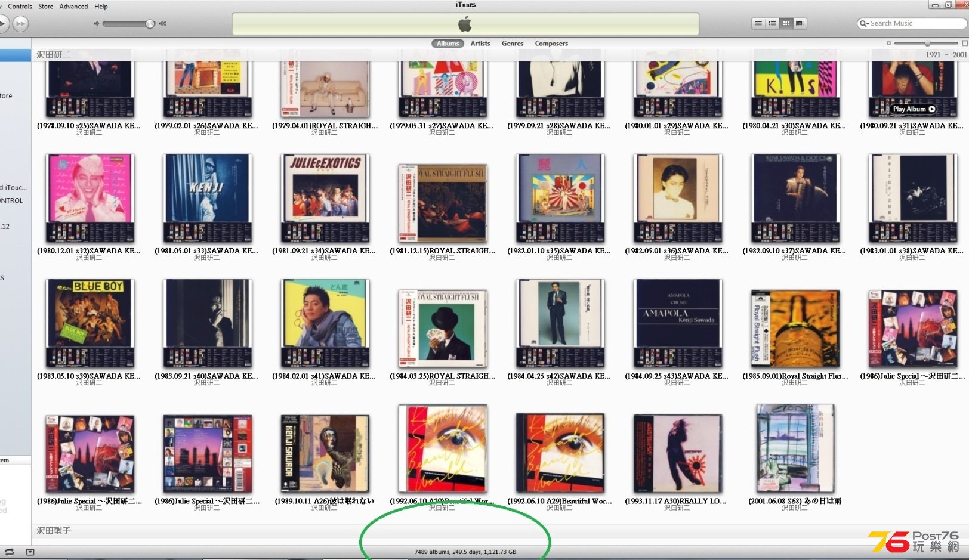The width and height of the screenshot is (969, 560).
Task: Open the 1982.05.01 s36 album cover
Action: (x=678, y=198)
